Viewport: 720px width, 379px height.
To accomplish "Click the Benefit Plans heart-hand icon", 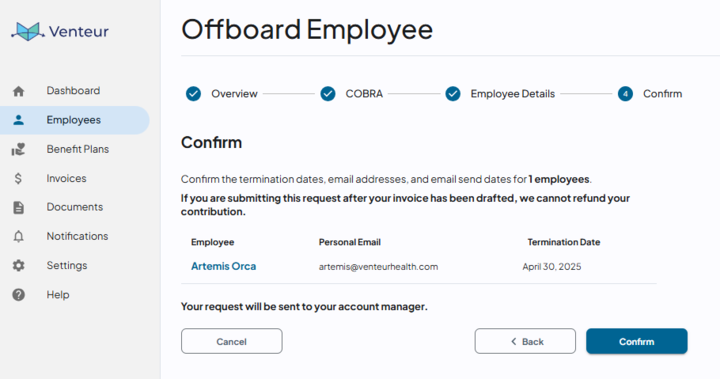I will tap(18, 149).
